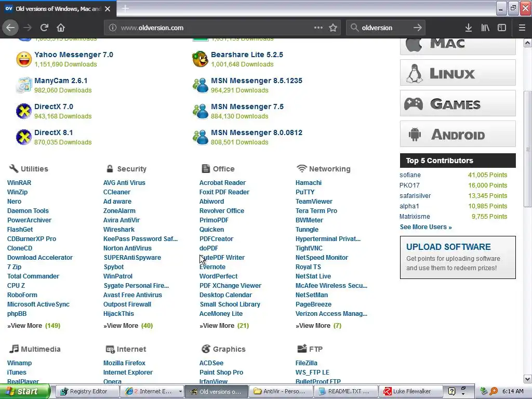Go back with the browser back arrow
Viewport: 532px width, 399px height.
[x=10, y=28]
